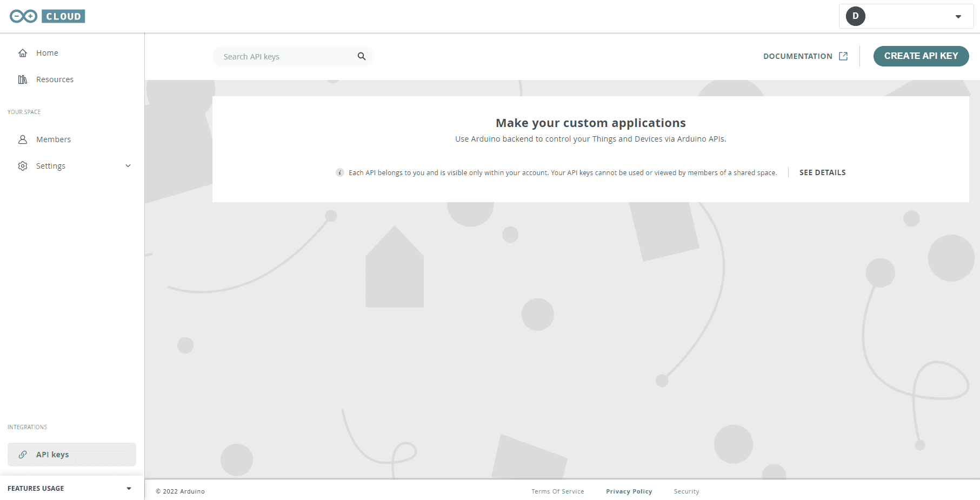
Task: Open the Privacy Policy footer link
Action: click(x=629, y=491)
